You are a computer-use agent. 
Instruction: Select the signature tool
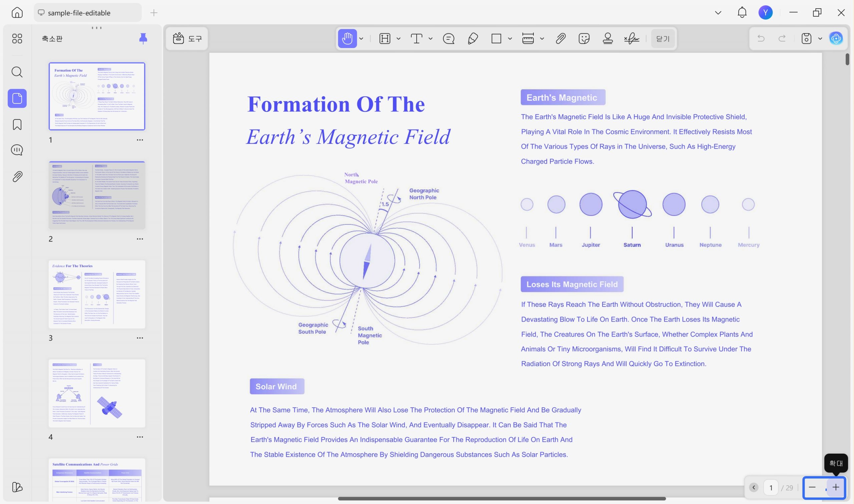click(631, 38)
